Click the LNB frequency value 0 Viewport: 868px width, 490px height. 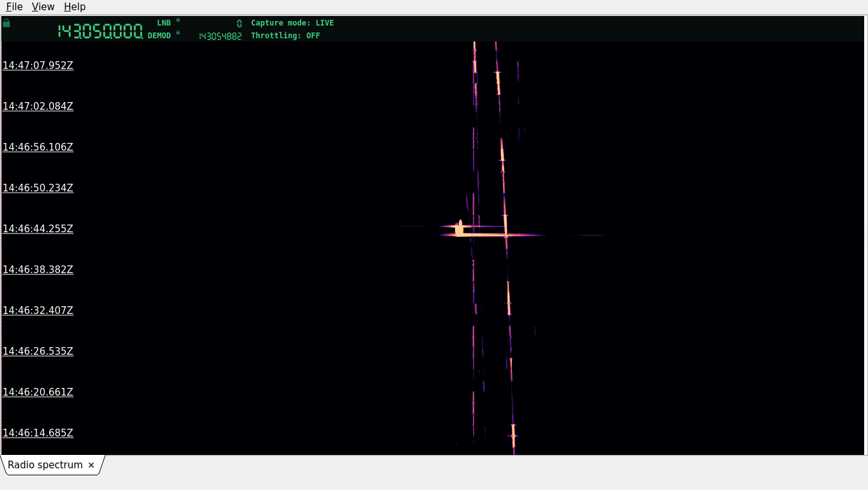(239, 24)
